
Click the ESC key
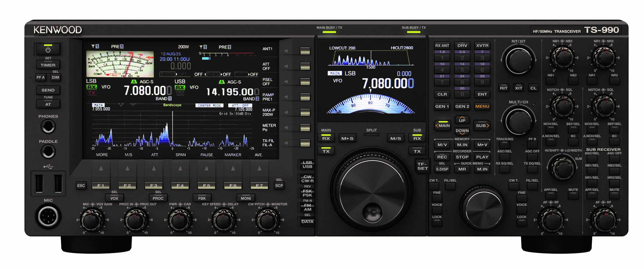81,185
